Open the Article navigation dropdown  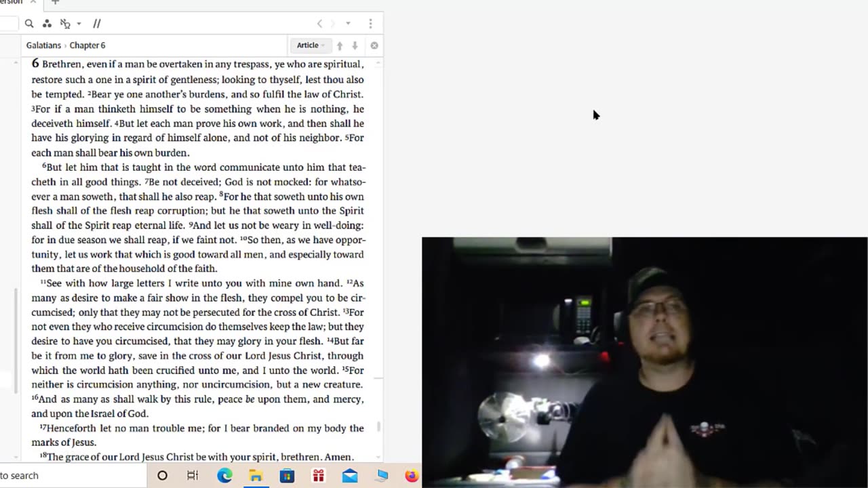click(x=311, y=45)
